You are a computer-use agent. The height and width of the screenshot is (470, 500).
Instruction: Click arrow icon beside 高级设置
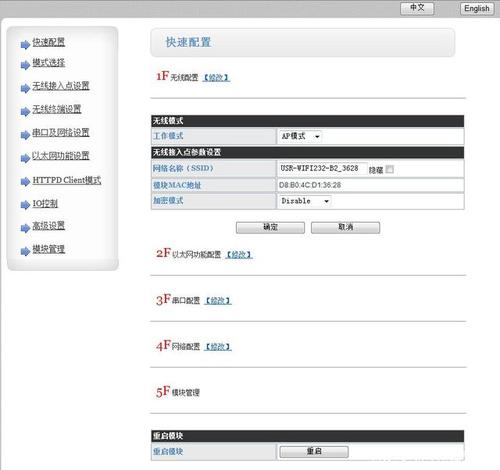pos(25,228)
